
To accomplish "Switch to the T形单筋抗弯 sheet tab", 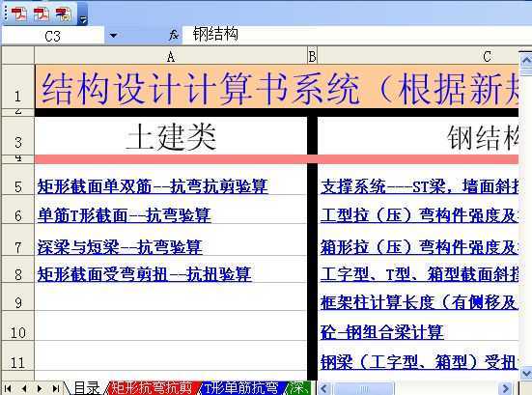I will (241, 388).
